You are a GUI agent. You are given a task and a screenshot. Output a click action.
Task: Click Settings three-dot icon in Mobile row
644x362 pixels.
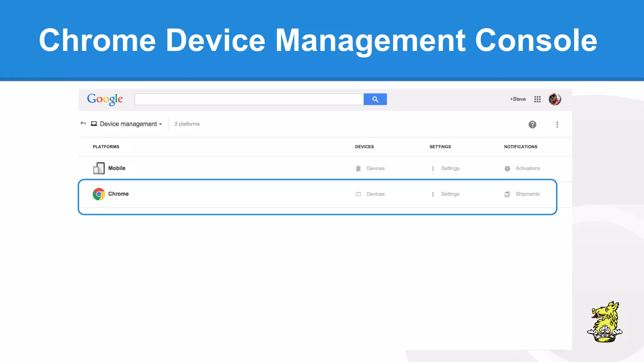coord(433,168)
